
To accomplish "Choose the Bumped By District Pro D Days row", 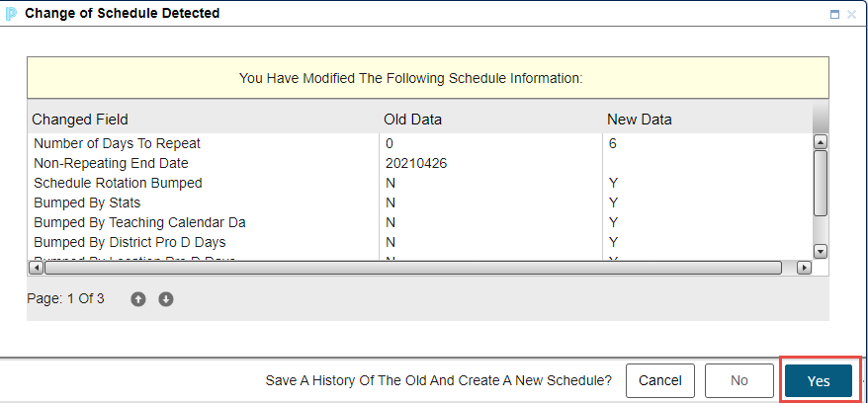I will point(130,242).
